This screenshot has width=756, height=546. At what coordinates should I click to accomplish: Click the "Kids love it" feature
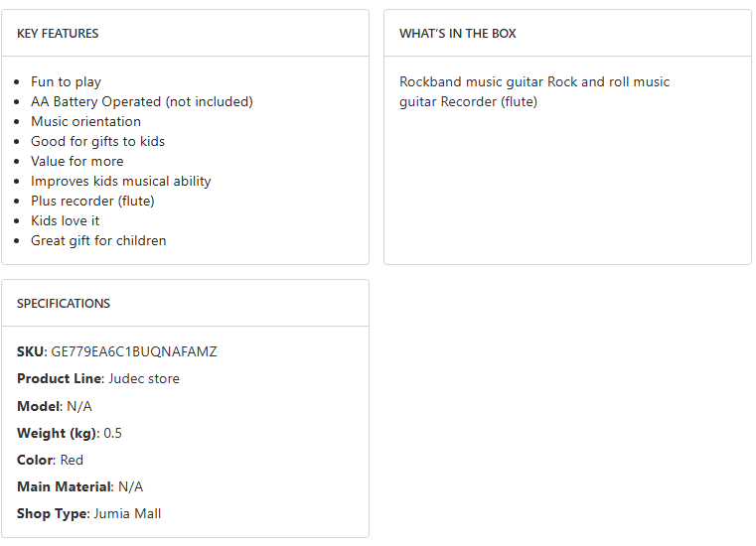[x=65, y=220]
